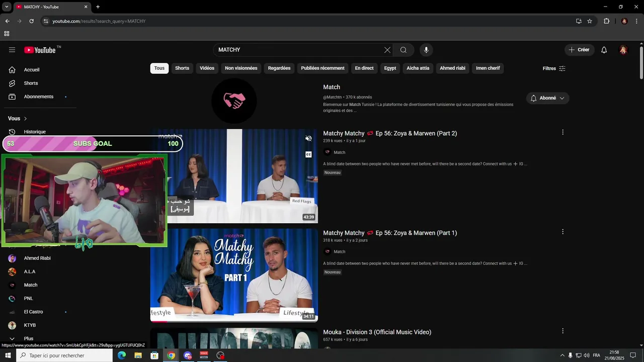Reload the page in Chrome
The width and height of the screenshot is (644, 362).
(x=31, y=21)
